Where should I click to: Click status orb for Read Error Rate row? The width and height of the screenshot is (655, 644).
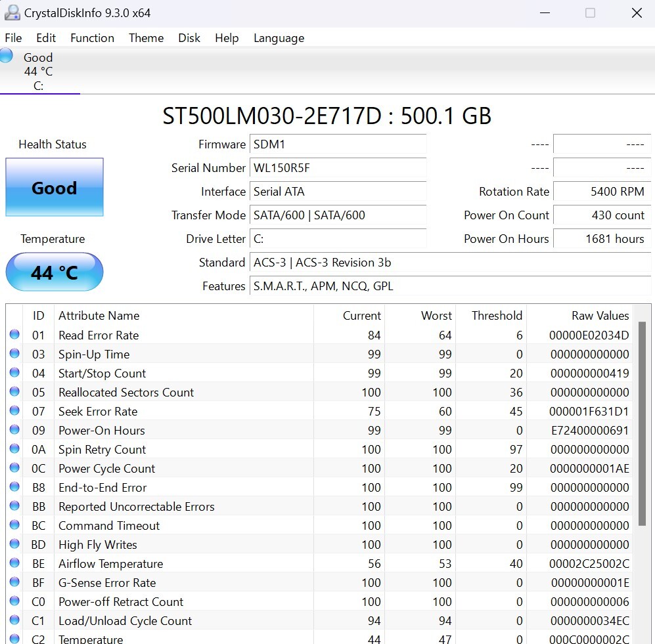[14, 334]
